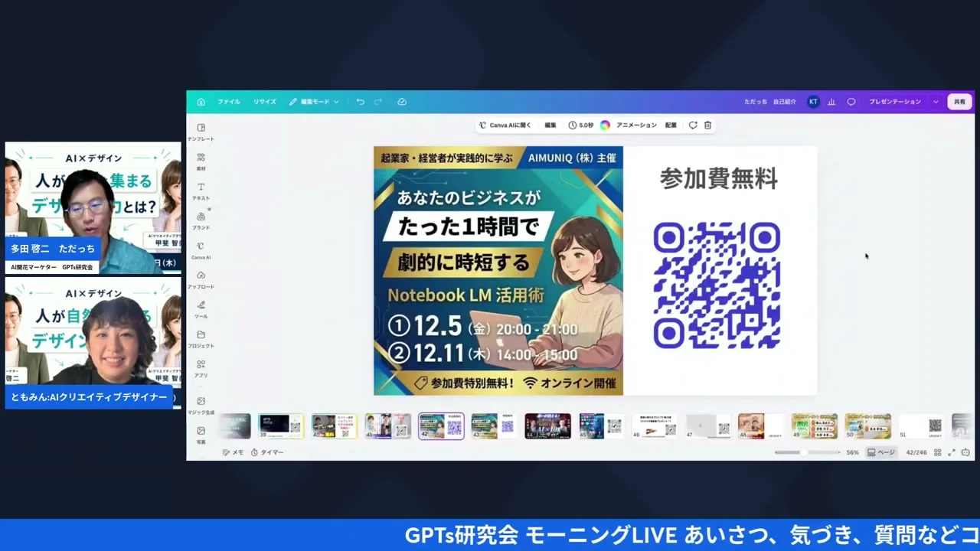Select the Notebook LM banner image on canvas

click(x=498, y=271)
